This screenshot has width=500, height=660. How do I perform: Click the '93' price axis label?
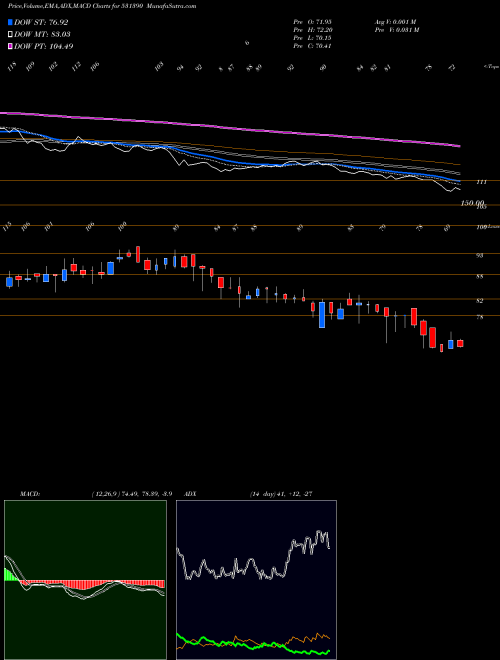pos(479,255)
